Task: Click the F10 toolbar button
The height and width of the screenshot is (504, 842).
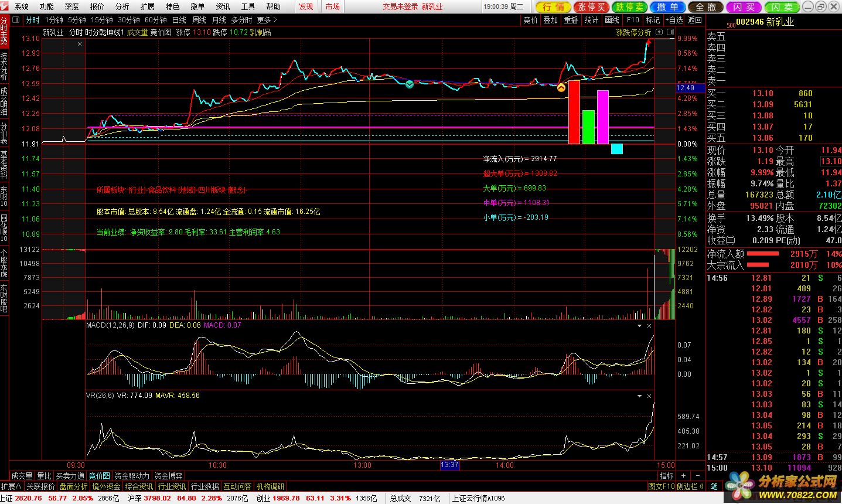Action: point(633,20)
